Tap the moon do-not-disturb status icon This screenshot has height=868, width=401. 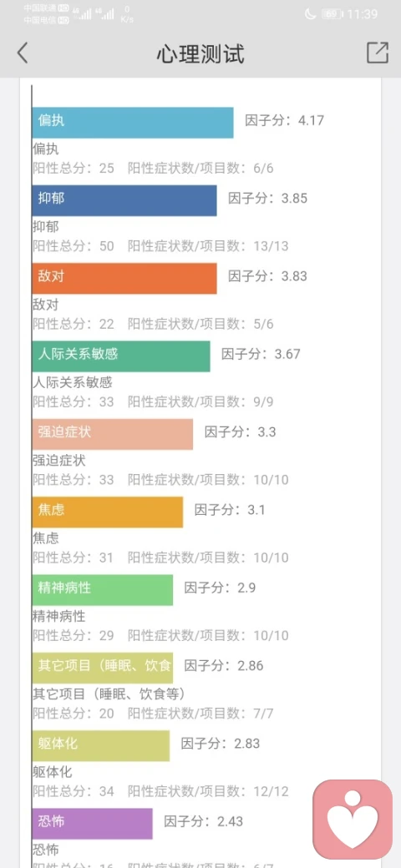(310, 14)
